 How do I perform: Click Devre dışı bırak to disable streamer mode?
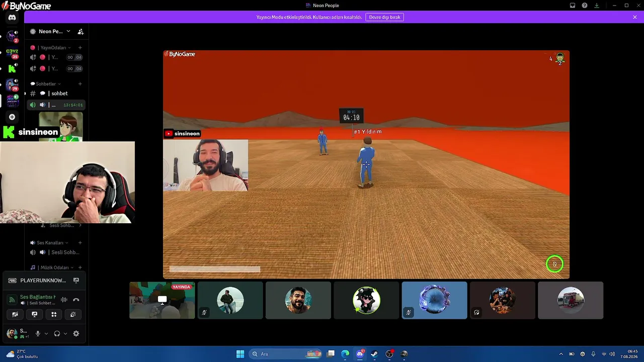click(385, 17)
